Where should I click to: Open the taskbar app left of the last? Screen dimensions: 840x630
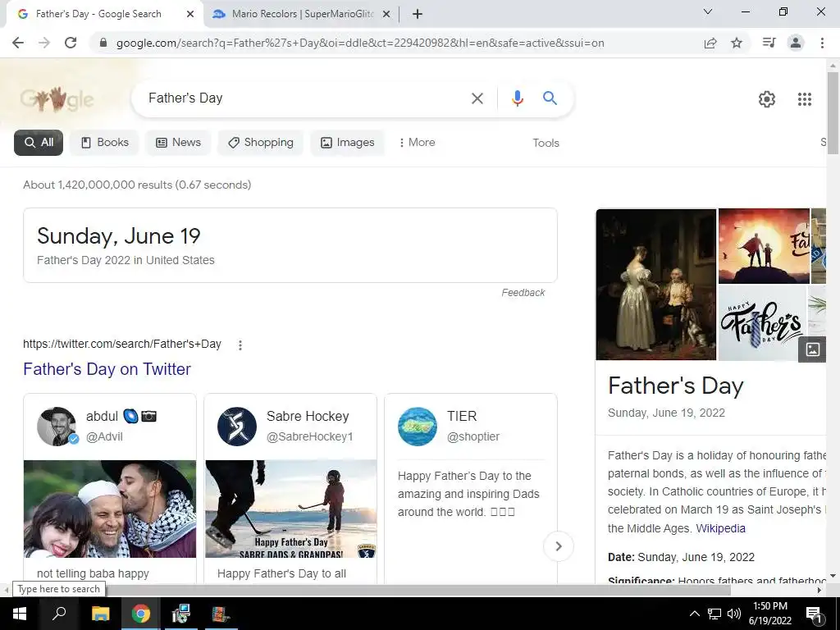[x=180, y=614]
